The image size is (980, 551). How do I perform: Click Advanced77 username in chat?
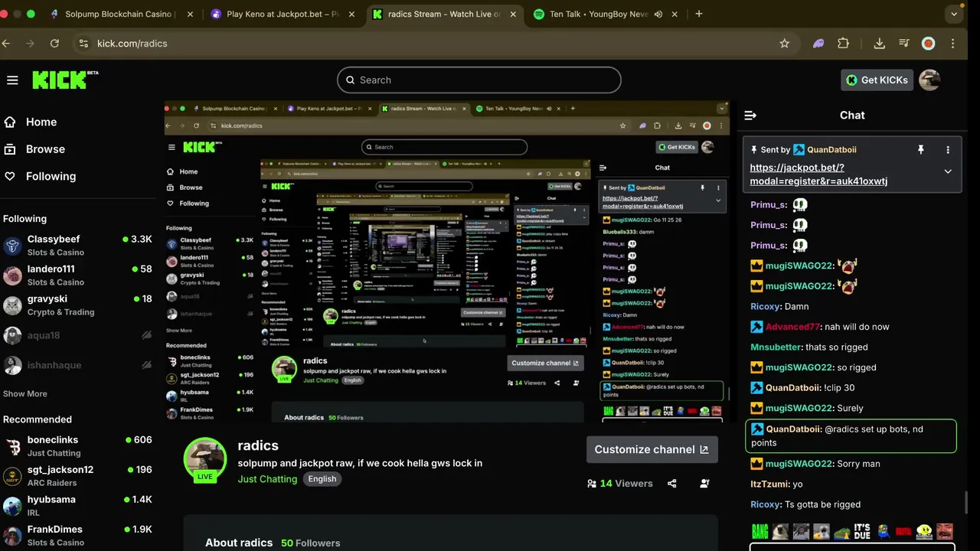[792, 327]
